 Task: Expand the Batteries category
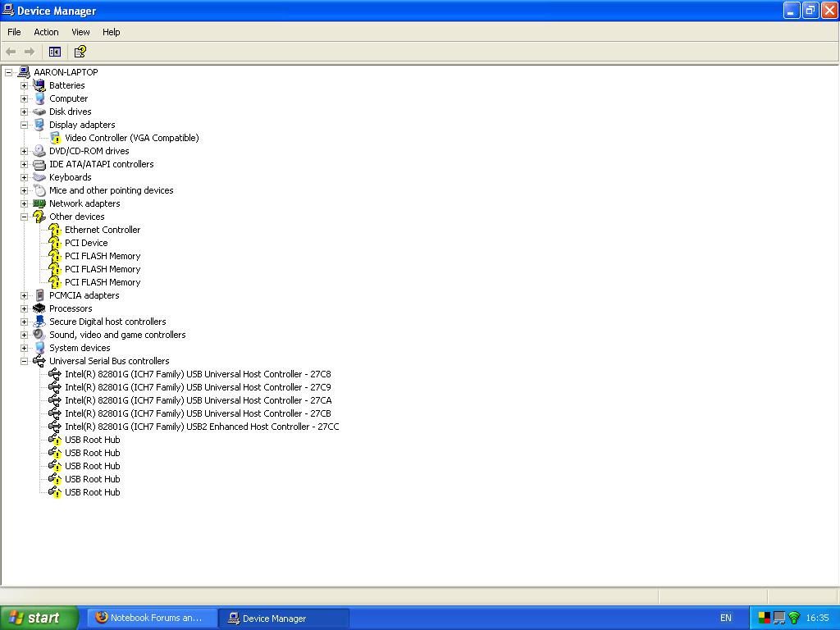[24, 85]
